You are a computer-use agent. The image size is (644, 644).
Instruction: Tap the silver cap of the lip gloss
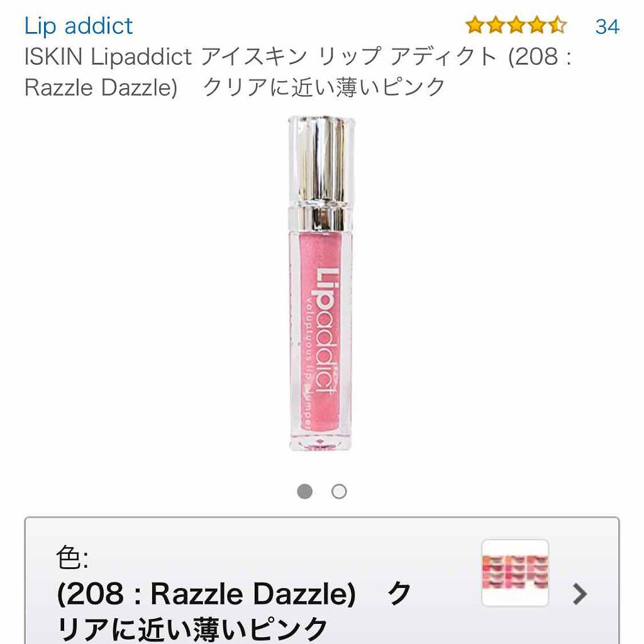321,172
